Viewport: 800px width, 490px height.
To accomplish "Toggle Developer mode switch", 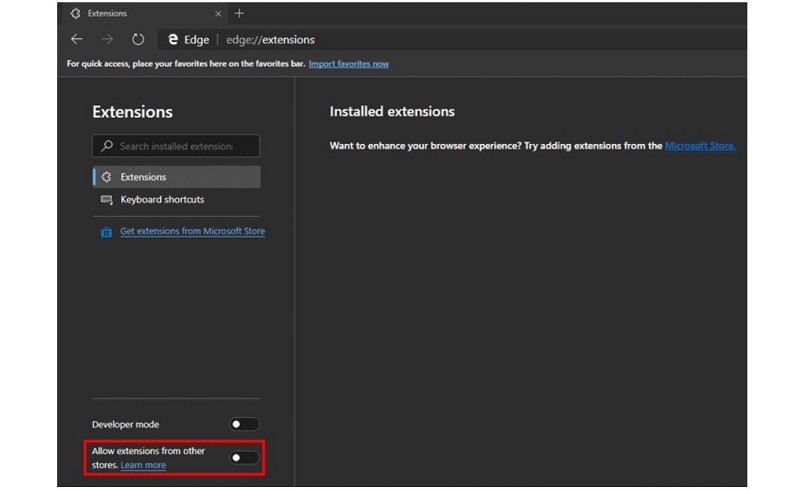I will click(x=244, y=424).
